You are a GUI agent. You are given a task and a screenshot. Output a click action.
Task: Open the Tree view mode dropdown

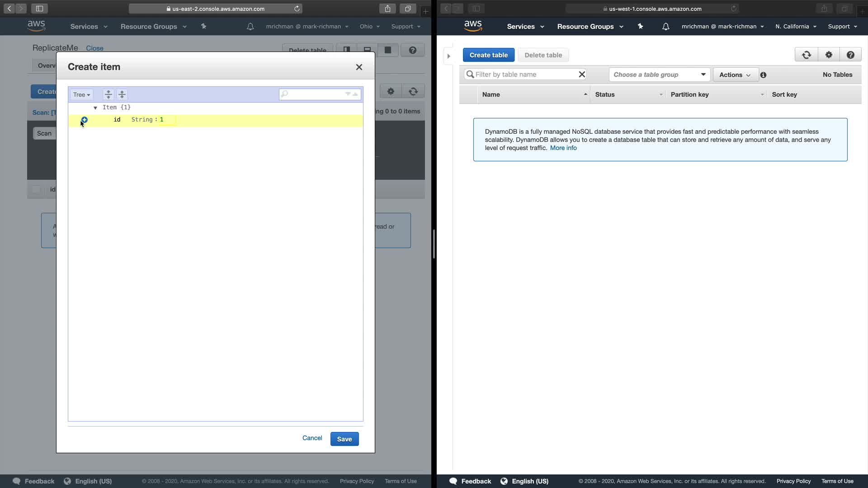tap(81, 94)
